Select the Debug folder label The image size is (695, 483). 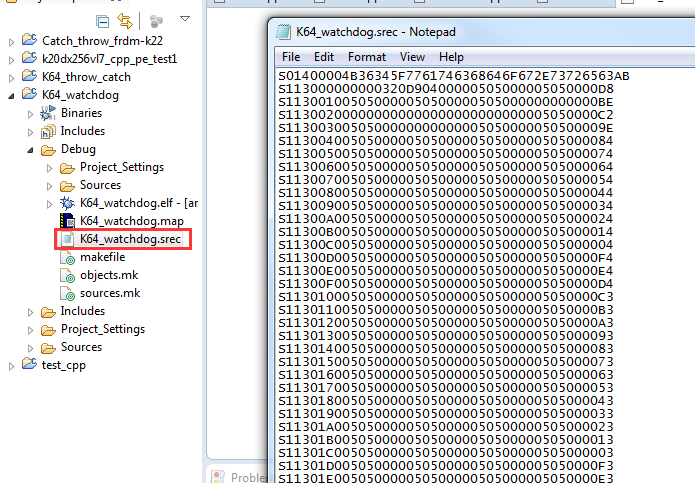click(78, 149)
